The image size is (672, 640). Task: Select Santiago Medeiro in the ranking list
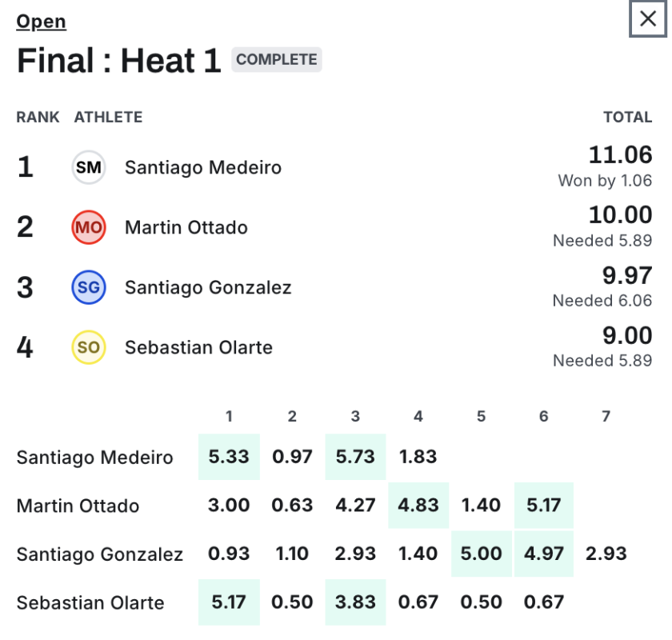click(203, 167)
